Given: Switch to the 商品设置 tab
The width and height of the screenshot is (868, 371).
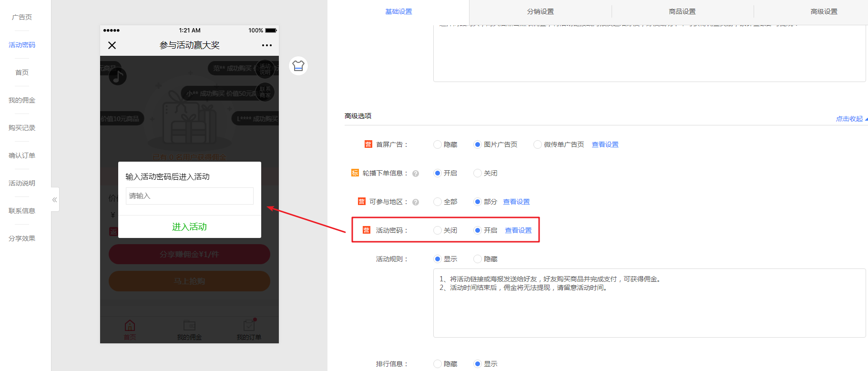Looking at the screenshot, I should click(682, 11).
